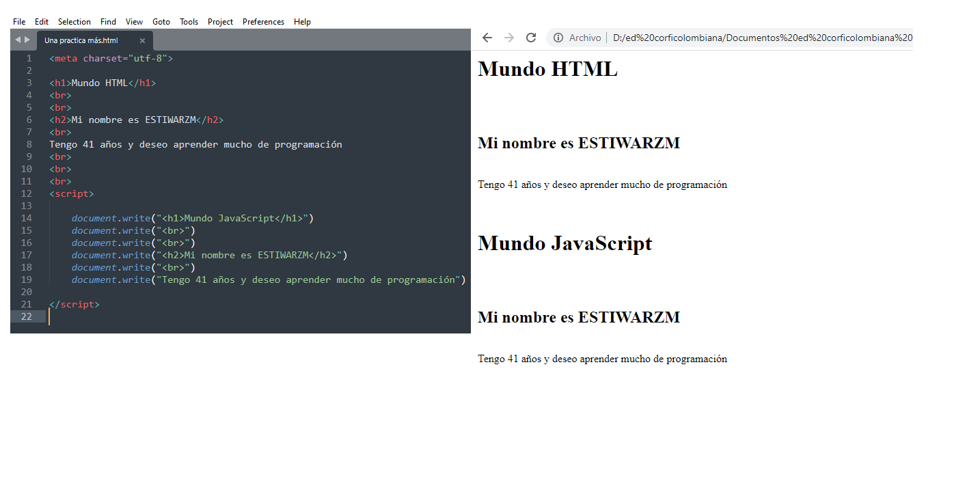This screenshot has width=980, height=492.
Task: Click first 'Mi nombre es ESTIWARZM' heading in browser
Action: [x=579, y=143]
